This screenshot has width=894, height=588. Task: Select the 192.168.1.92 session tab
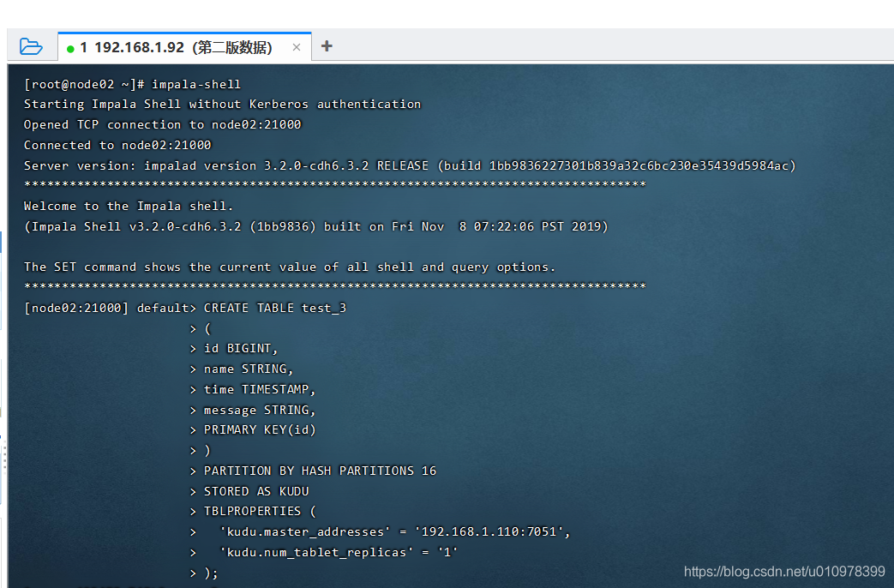pos(184,47)
